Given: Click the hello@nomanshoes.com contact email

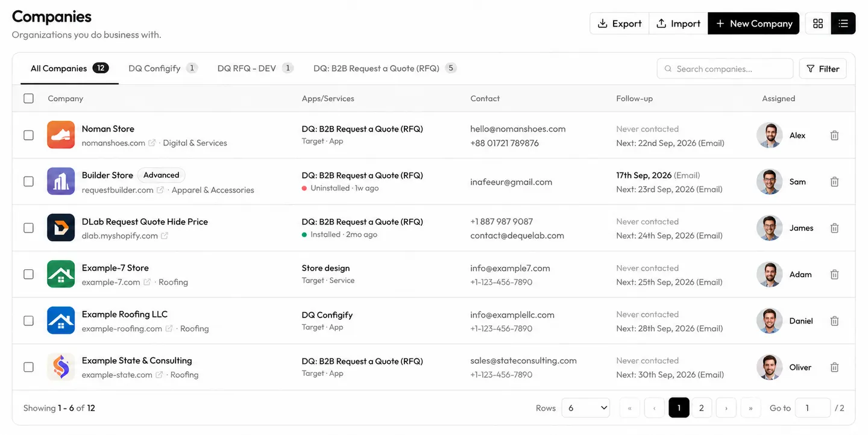Looking at the screenshot, I should pyautogui.click(x=518, y=128).
